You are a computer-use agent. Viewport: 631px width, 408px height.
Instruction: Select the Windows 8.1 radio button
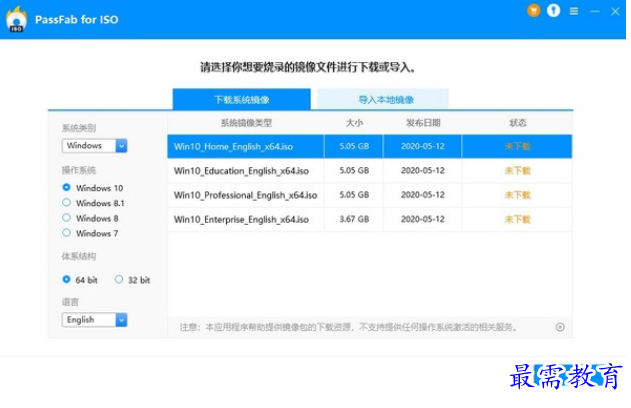tap(66, 202)
